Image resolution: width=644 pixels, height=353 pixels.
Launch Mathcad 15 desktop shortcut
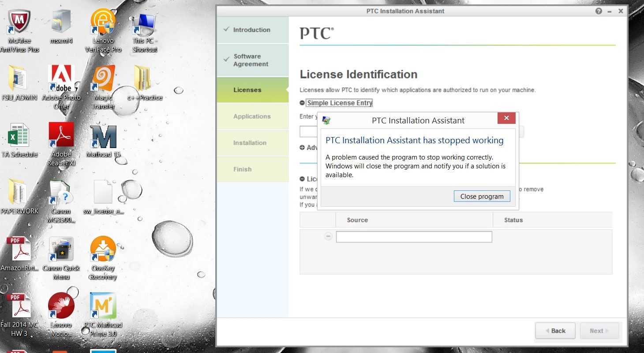(x=103, y=136)
